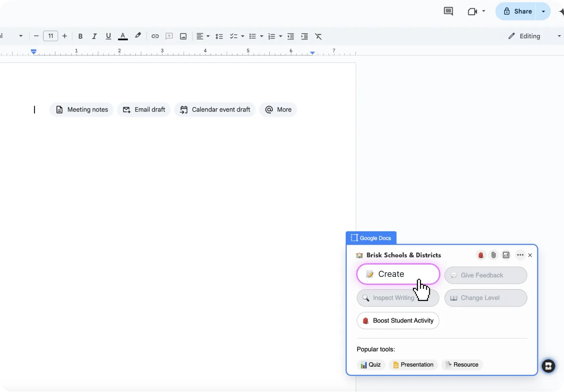
Task: Click the round Brisk launcher button
Action: pyautogui.click(x=548, y=366)
